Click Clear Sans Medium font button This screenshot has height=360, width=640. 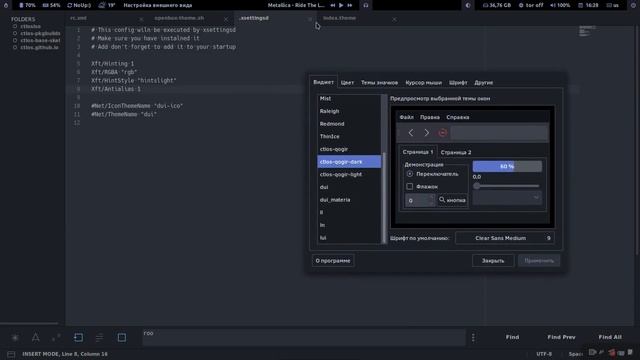[504, 238]
